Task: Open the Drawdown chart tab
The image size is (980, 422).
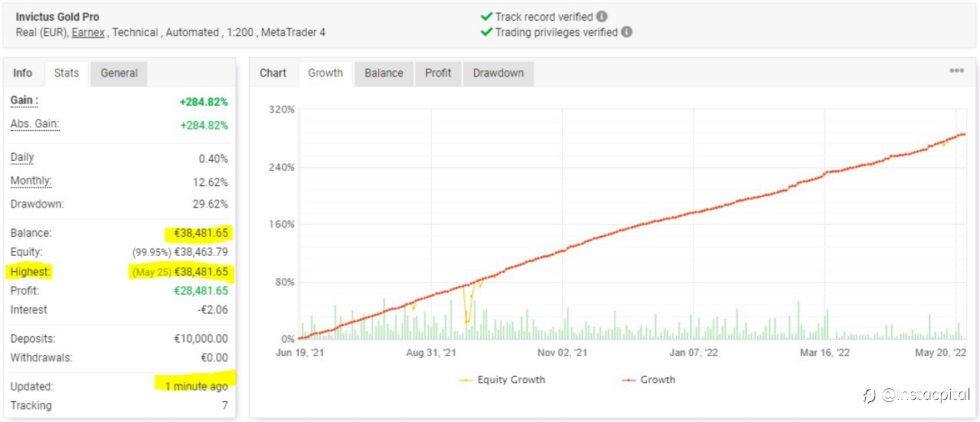Action: pyautogui.click(x=498, y=74)
